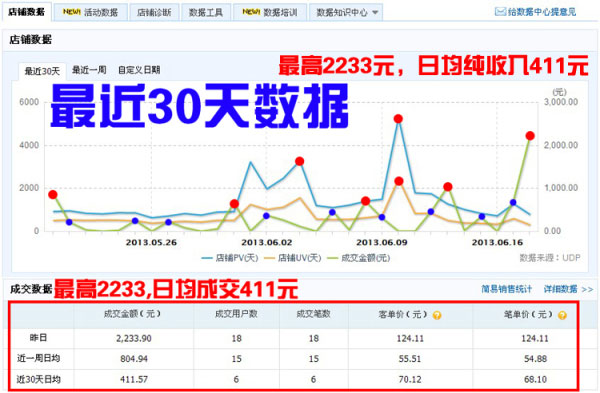
Task: Click the 近30天日均 row label
Action: tap(38, 379)
